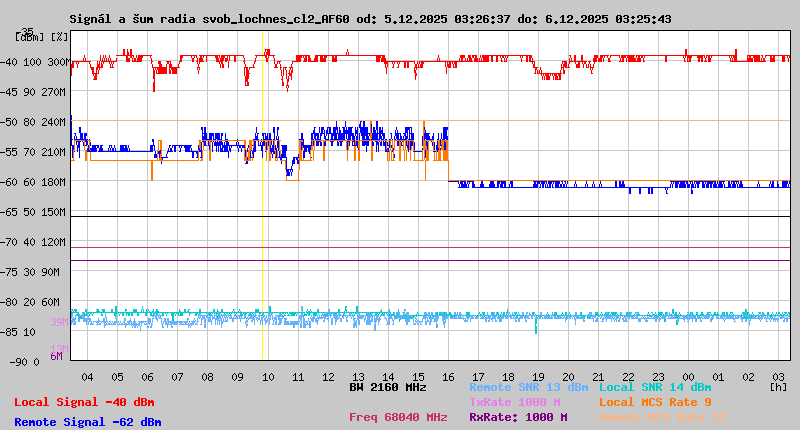Click the [dBm] [%] axis unit header
This screenshot has width=800, height=430.
pyautogui.click(x=42, y=36)
